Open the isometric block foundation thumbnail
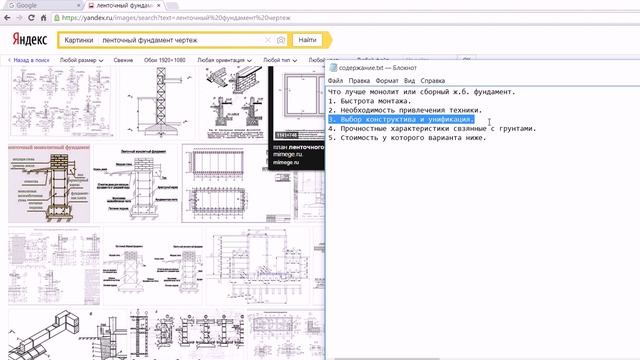The height and width of the screenshot is (360, 640). (43, 335)
